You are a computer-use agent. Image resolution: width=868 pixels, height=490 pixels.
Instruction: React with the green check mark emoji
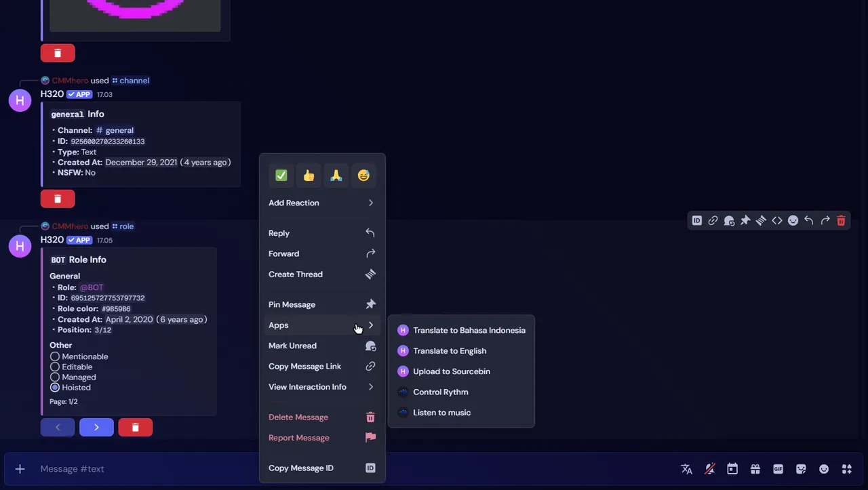click(281, 176)
